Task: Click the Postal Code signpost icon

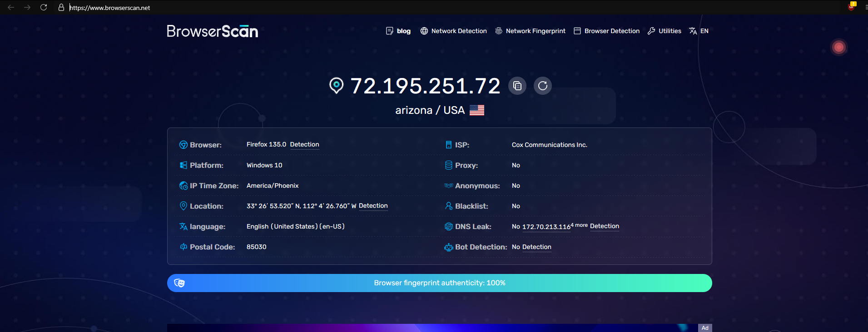Action: click(x=184, y=247)
